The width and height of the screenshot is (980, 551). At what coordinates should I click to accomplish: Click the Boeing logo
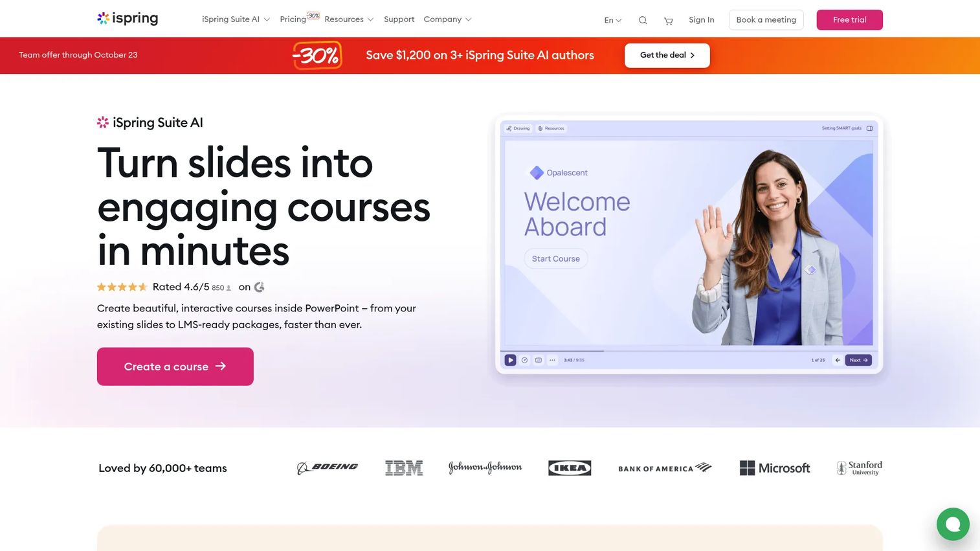pyautogui.click(x=328, y=467)
